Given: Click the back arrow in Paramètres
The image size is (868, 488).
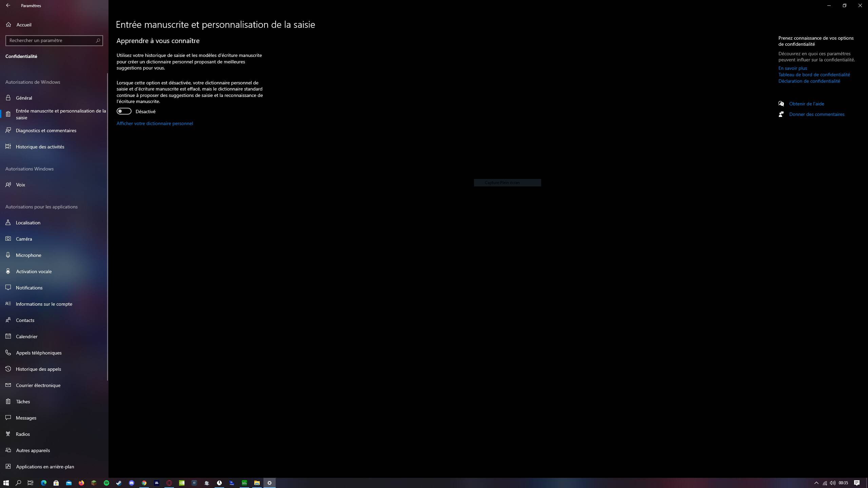Looking at the screenshot, I should point(8,5).
